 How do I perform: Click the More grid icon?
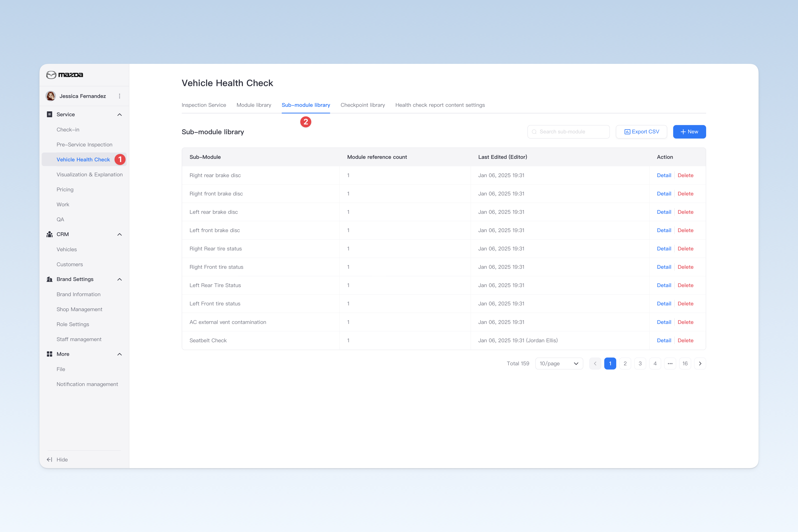click(49, 354)
